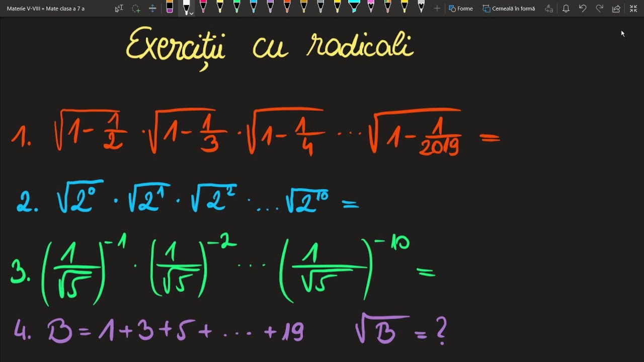Activate the Lasso Select tool

[136, 8]
